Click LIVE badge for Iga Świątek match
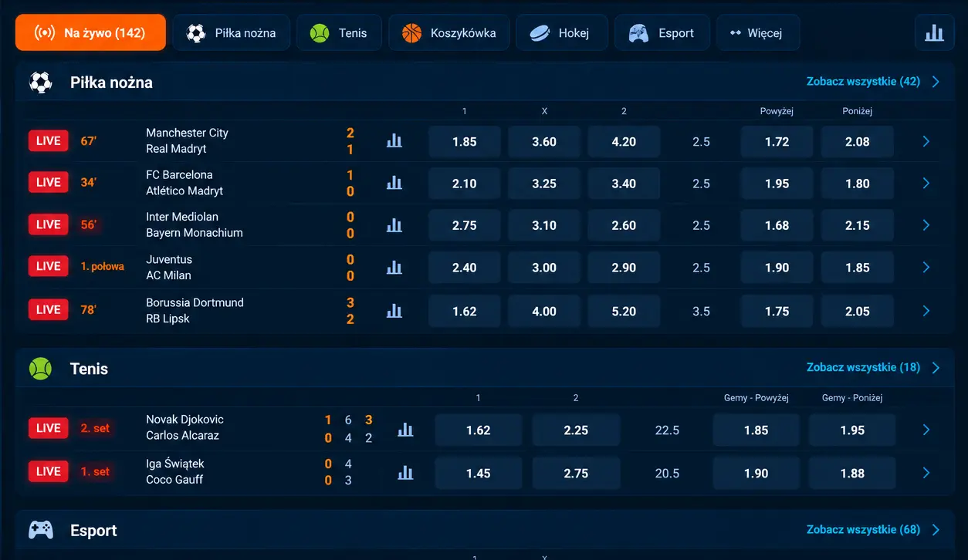The height and width of the screenshot is (560, 968). [49, 472]
